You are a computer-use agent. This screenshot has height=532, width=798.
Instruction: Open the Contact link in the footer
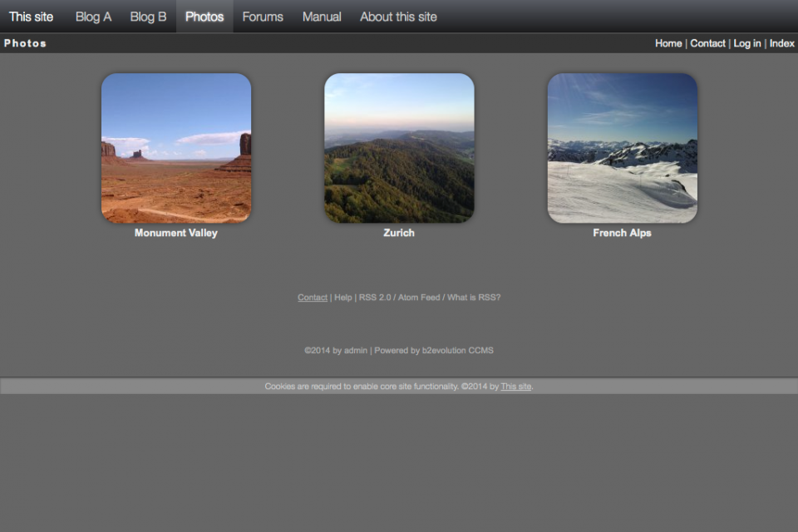pyautogui.click(x=312, y=297)
